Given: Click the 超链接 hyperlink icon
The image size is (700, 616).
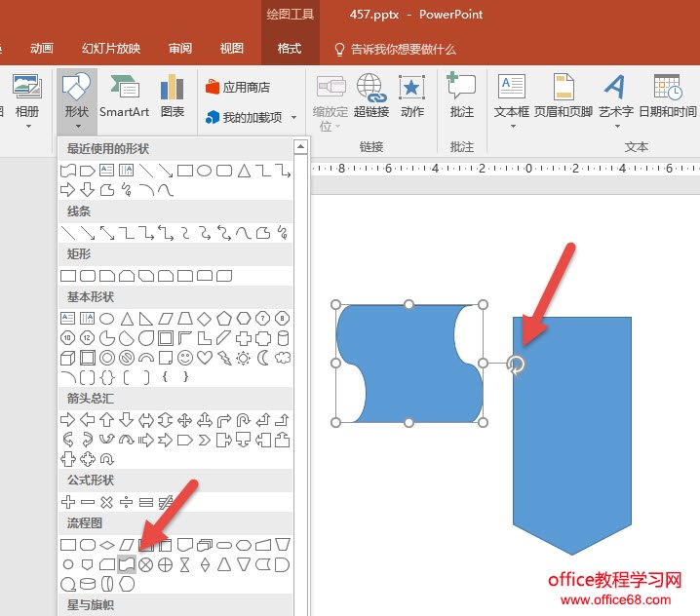Looking at the screenshot, I should click(371, 97).
